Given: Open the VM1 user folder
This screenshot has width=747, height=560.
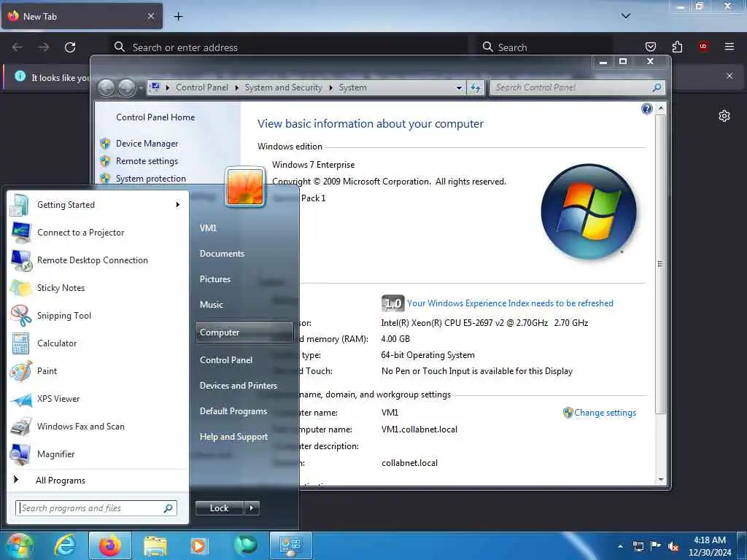Looking at the screenshot, I should (x=208, y=228).
